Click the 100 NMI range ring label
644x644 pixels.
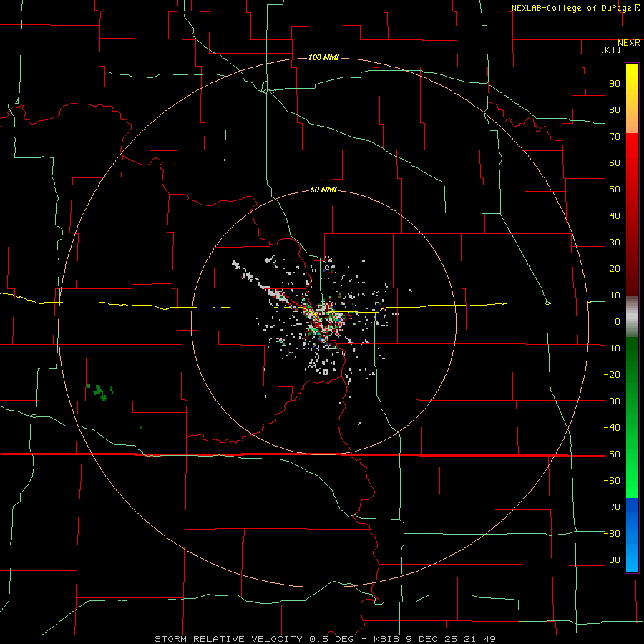click(323, 57)
